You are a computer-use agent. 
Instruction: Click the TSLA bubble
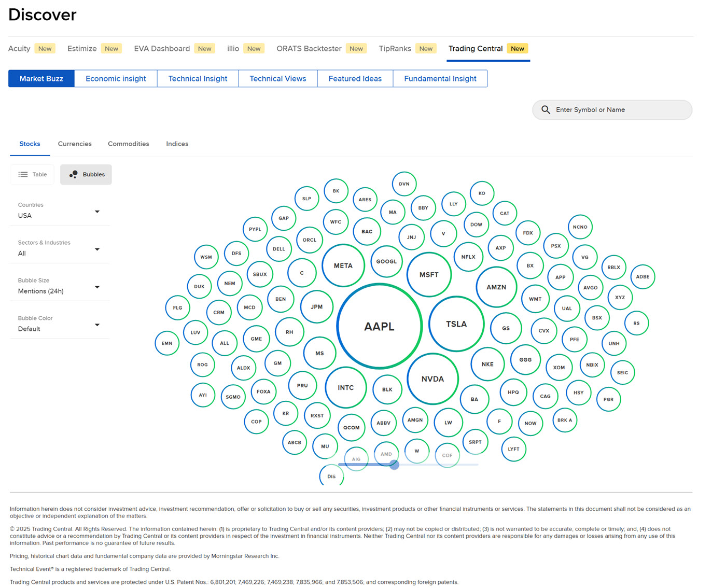point(456,324)
